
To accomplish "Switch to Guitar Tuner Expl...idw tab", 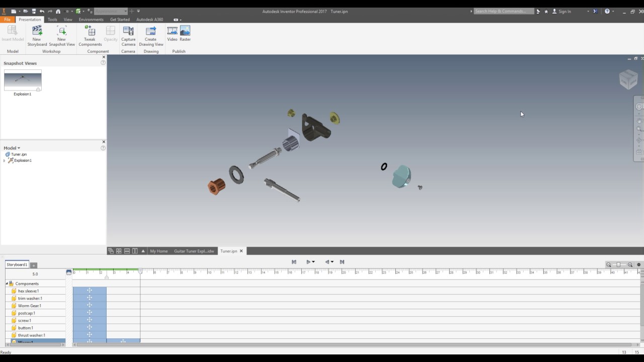I will point(194,251).
